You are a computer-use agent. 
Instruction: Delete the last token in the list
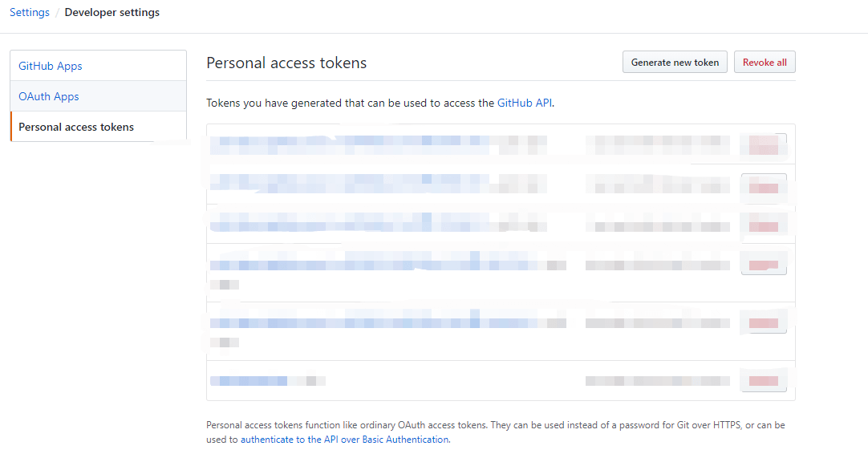[763, 380]
